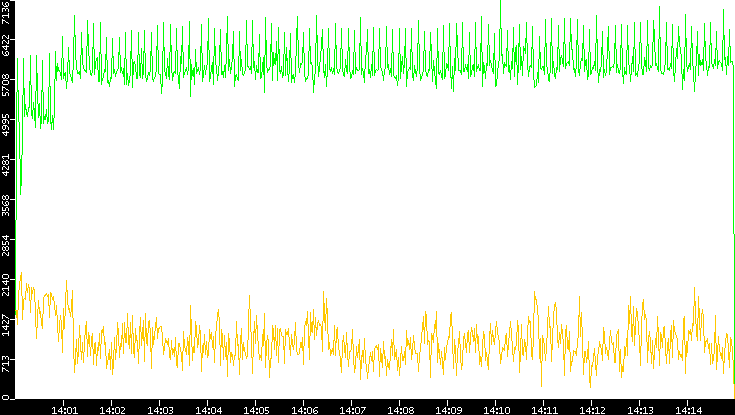Click the 4281 y-axis label
735x415 pixels.
pyautogui.click(x=5, y=164)
